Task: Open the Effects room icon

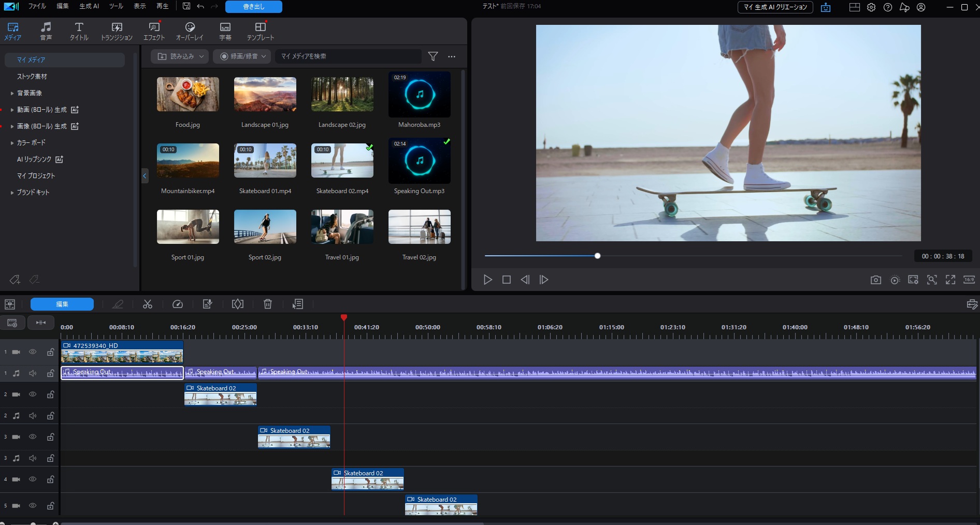Action: coord(154,31)
